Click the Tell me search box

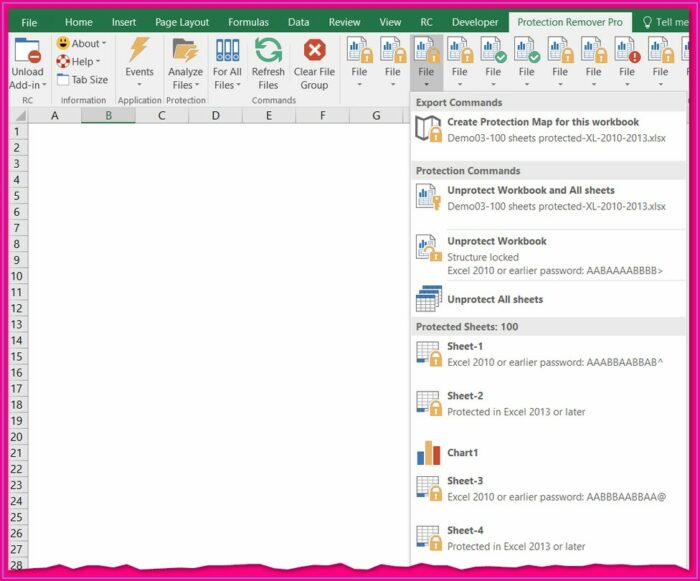point(665,22)
